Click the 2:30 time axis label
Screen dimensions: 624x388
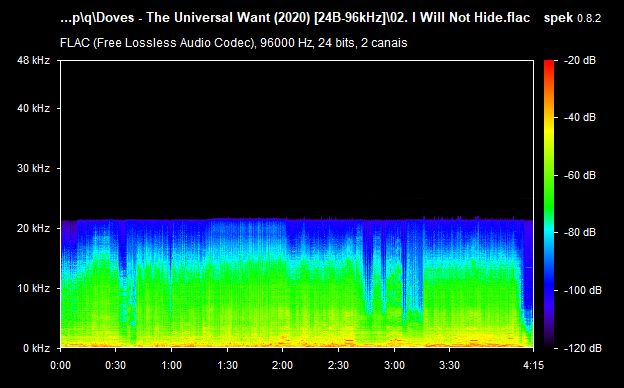[x=338, y=365]
